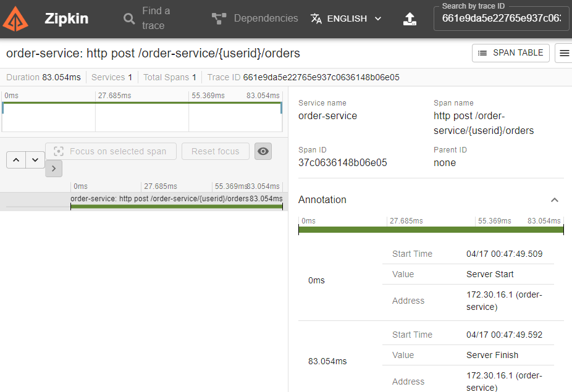
Task: Click the Dependencies graph icon
Action: [219, 19]
